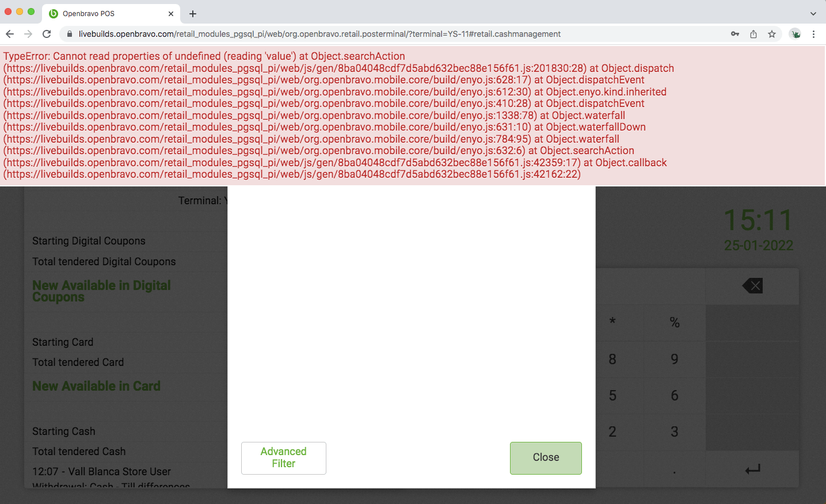The width and height of the screenshot is (826, 504).
Task: Click the address bar URL
Action: (x=319, y=34)
